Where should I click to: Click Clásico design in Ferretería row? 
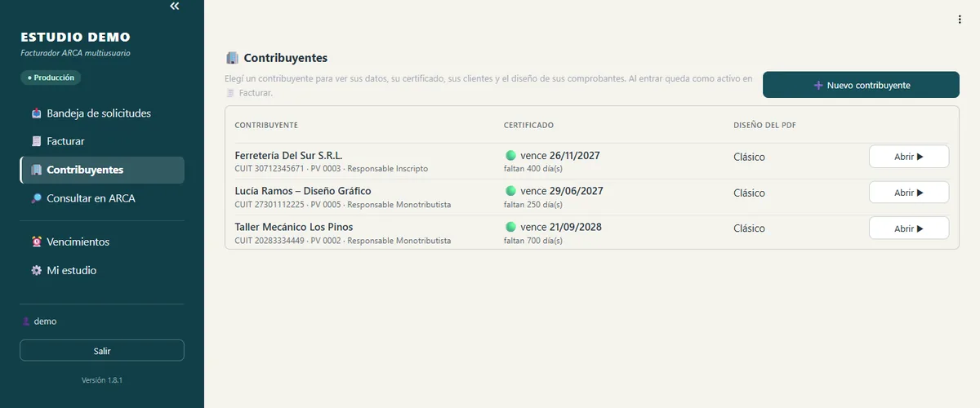point(749,157)
